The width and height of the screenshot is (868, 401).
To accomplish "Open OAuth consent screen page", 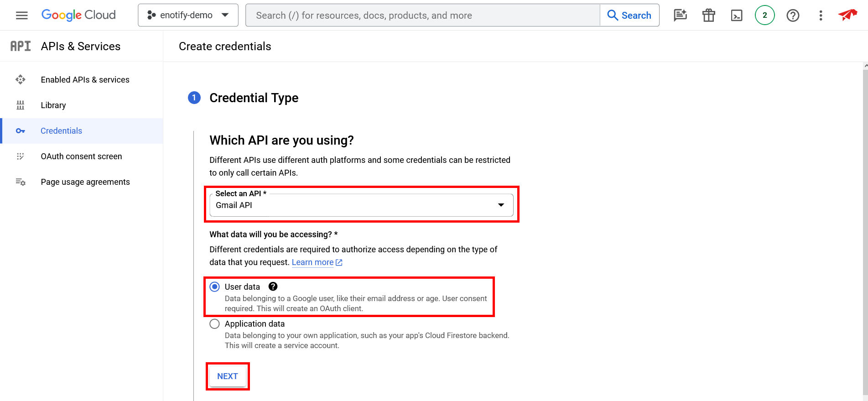I will point(81,156).
